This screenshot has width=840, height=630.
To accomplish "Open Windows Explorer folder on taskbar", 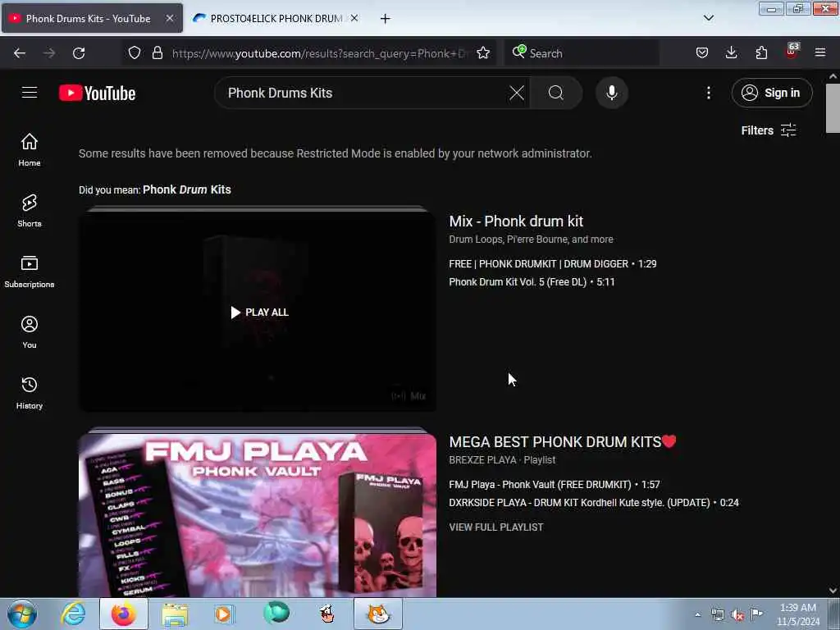I will 175,614.
